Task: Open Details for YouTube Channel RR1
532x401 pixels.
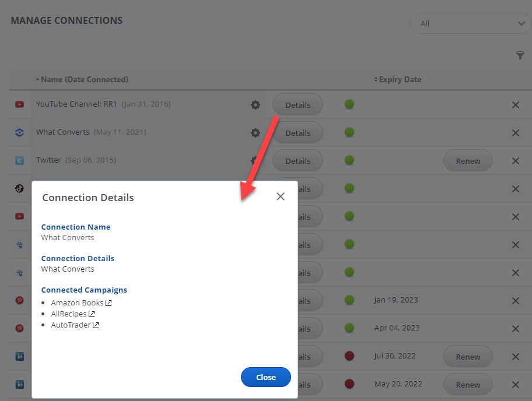Action: [x=297, y=105]
